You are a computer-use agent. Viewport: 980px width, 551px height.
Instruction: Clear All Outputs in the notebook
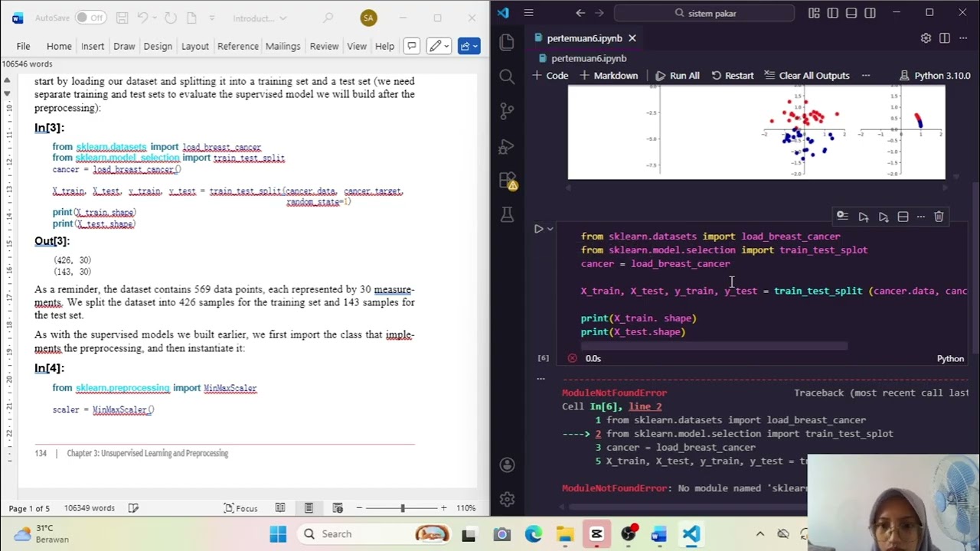click(x=806, y=75)
